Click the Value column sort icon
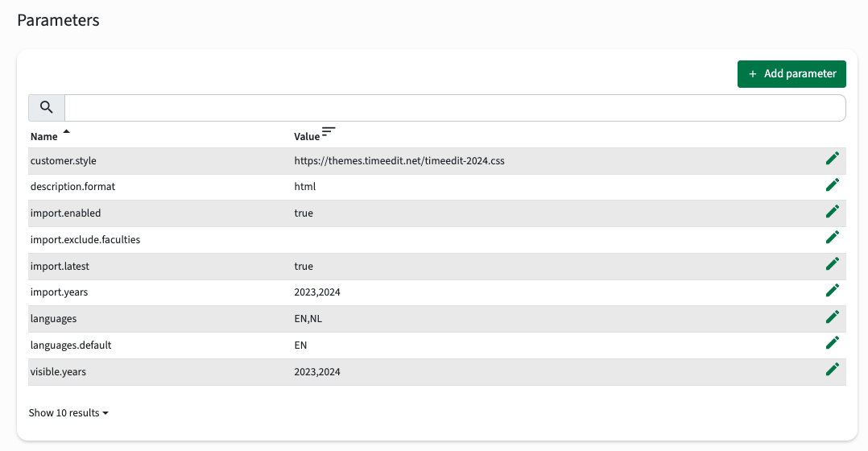 click(x=329, y=132)
